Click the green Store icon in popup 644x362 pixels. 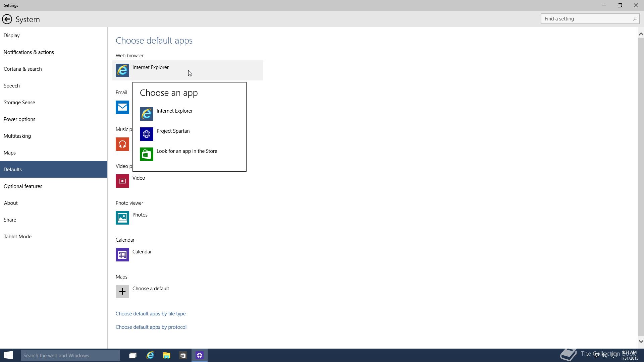147,154
